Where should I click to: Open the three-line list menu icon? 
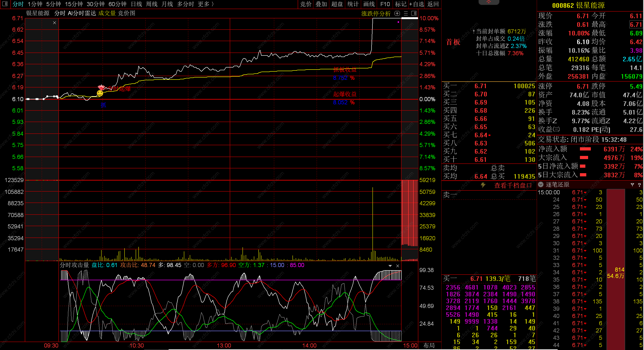click(x=406, y=13)
